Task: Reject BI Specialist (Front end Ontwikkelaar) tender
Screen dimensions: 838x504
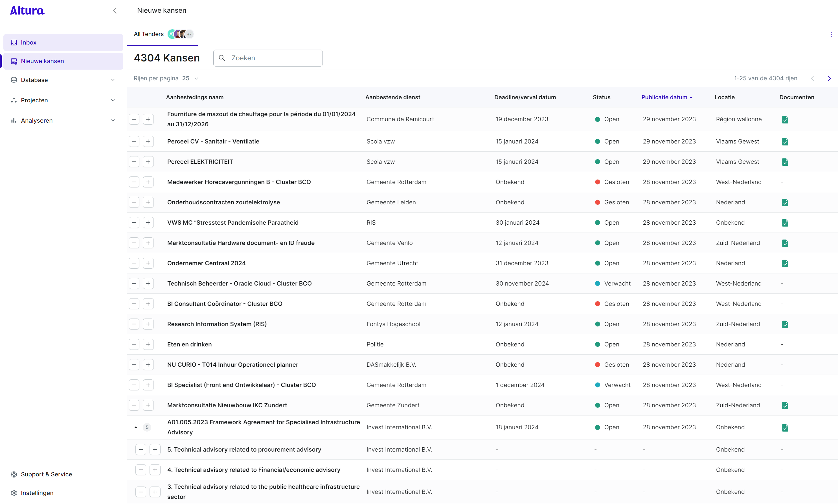Action: (x=134, y=385)
